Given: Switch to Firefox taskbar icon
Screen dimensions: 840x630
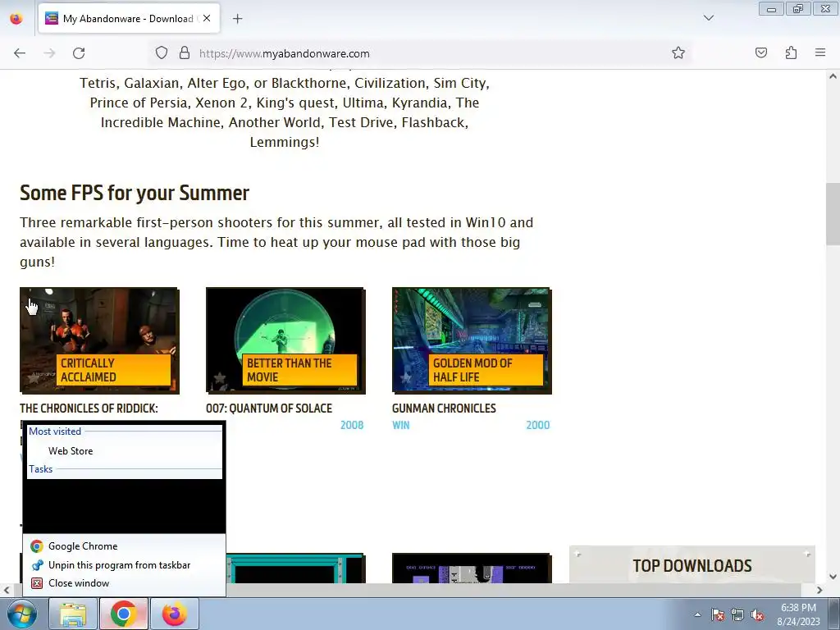Looking at the screenshot, I should pyautogui.click(x=174, y=614).
